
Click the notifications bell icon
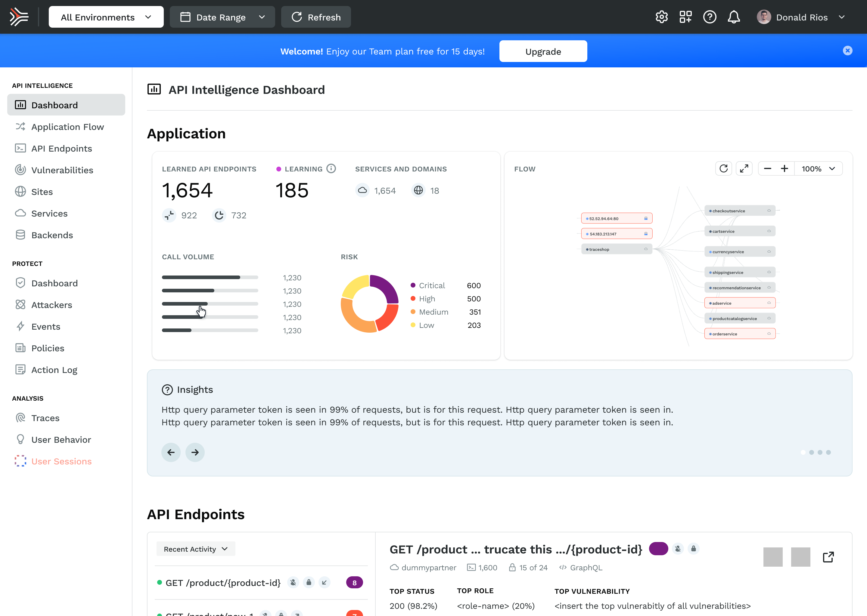pos(734,17)
